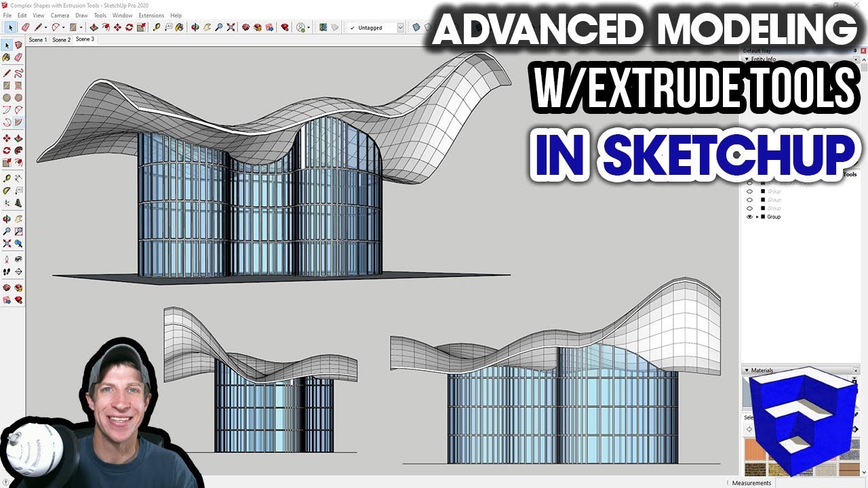Click Tape Measure in top toolbar
The width and height of the screenshot is (868, 488).
[x=157, y=28]
